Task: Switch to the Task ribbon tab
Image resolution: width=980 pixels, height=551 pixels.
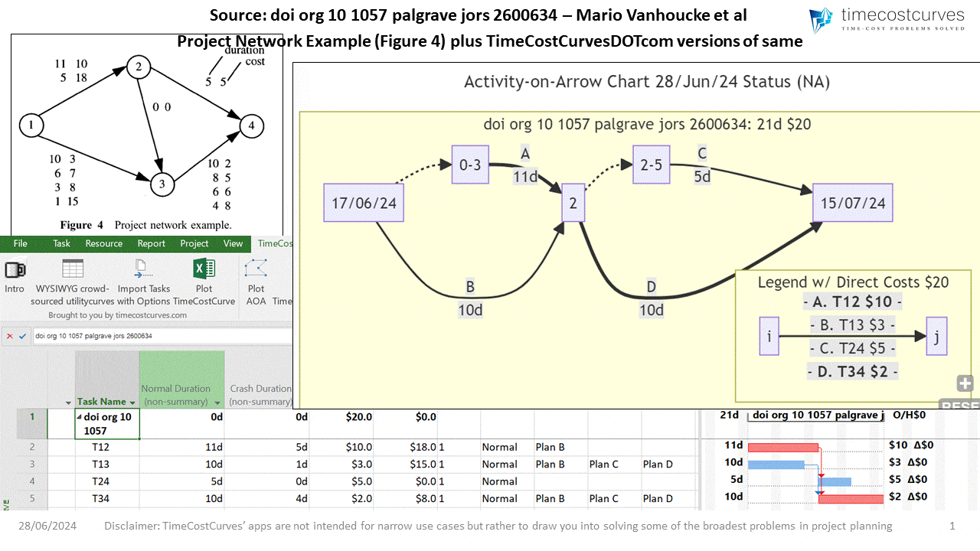Action: tap(62, 243)
